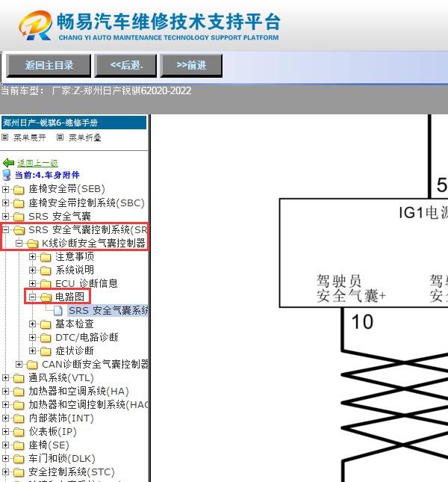Click the 通风系统(VTL) folder icon

point(19,378)
